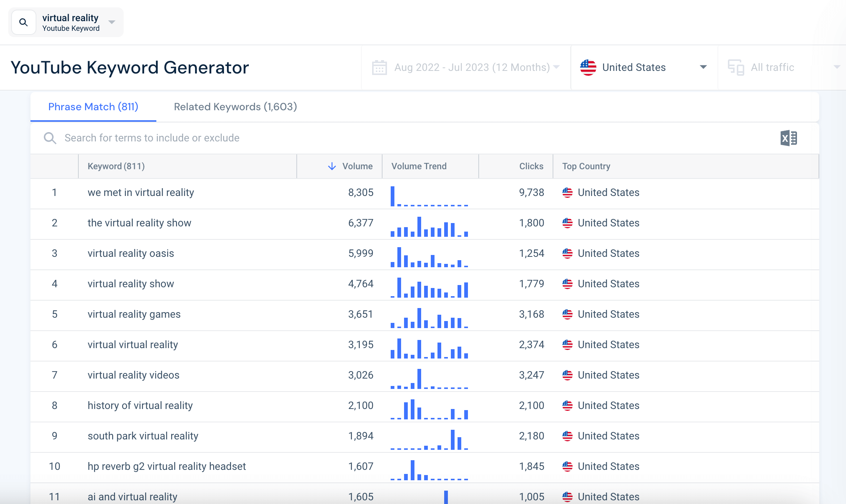
Task: Click the search icon inside the filter bar
Action: (50, 138)
